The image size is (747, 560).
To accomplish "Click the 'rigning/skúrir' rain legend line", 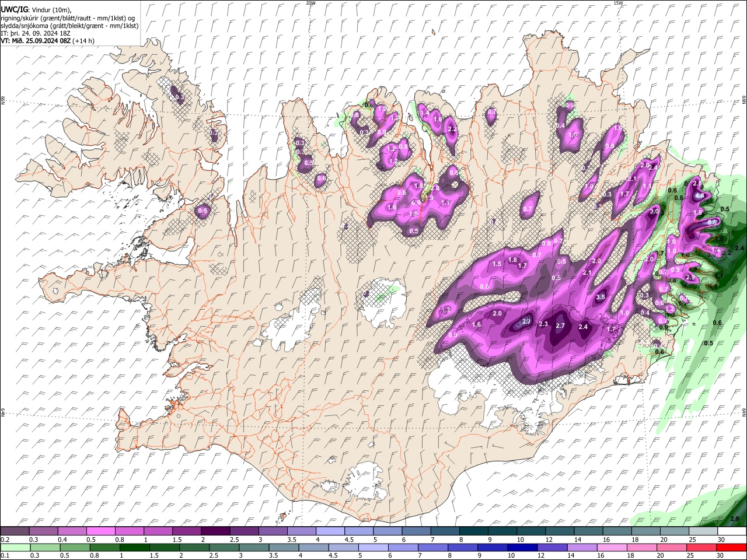I will point(68,17).
